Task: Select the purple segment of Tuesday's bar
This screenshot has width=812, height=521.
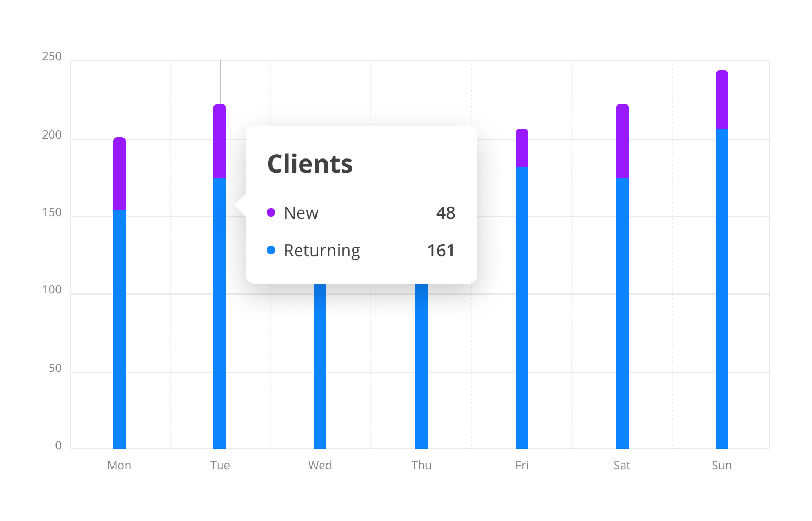Action: click(220, 141)
